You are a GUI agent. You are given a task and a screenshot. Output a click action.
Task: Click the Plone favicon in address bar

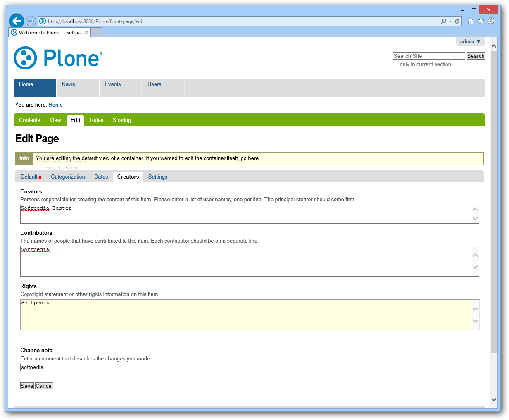pyautogui.click(x=43, y=21)
